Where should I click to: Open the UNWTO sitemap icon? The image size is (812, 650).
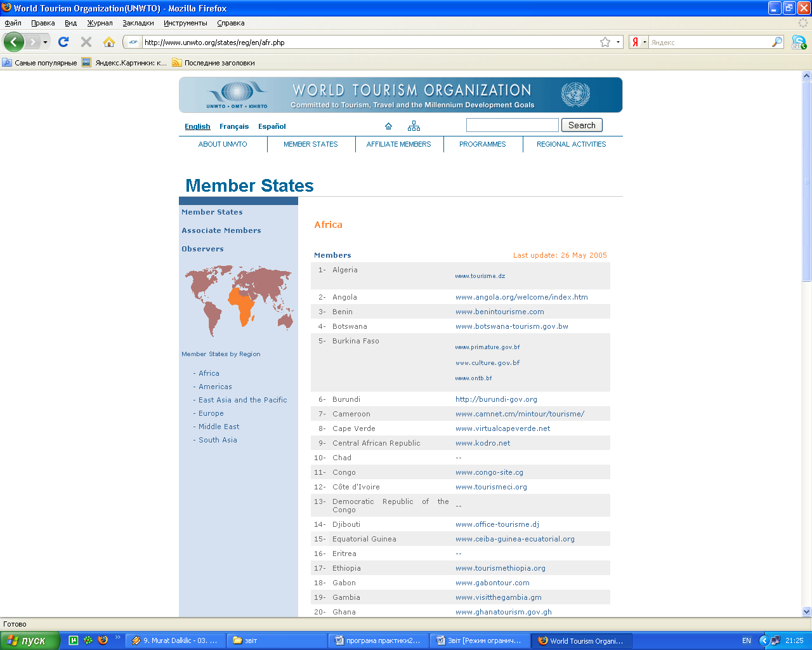coord(414,126)
